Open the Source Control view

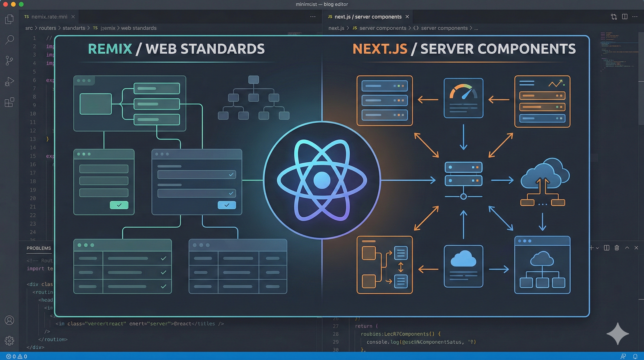click(9, 60)
